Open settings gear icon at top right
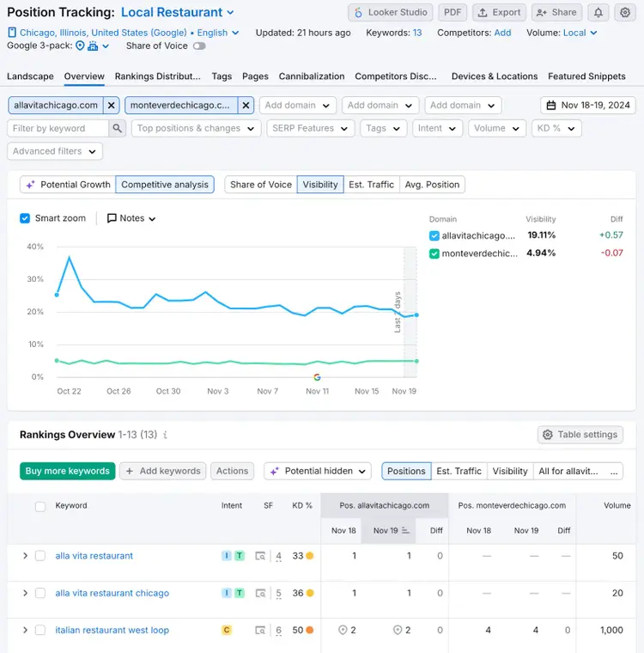Image resolution: width=644 pixels, height=653 pixels. pyautogui.click(x=625, y=13)
